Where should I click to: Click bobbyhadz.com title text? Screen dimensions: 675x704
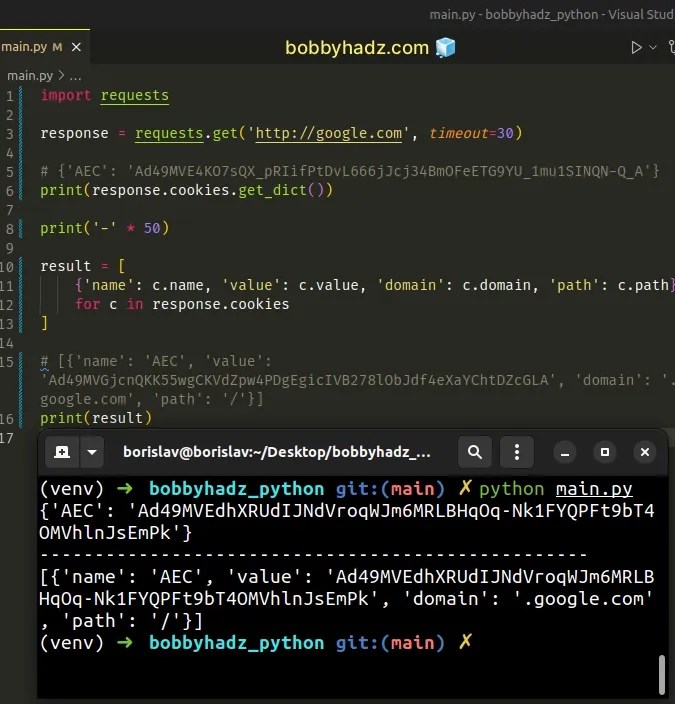[x=357, y=48]
